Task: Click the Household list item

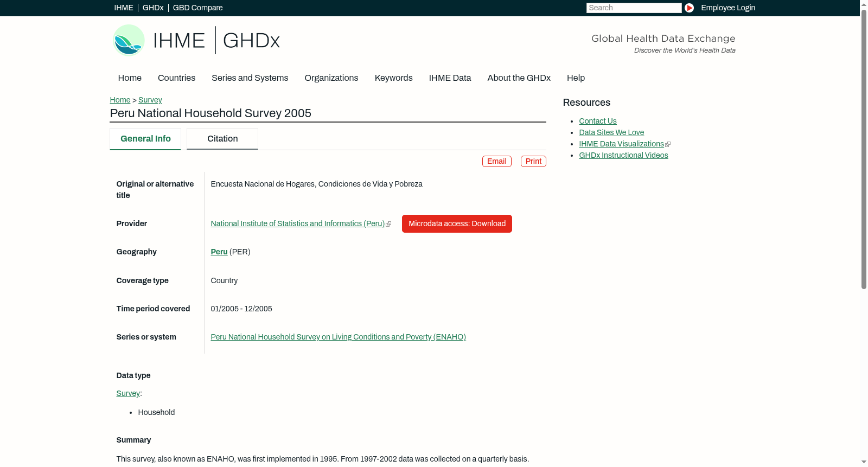Action: point(156,412)
